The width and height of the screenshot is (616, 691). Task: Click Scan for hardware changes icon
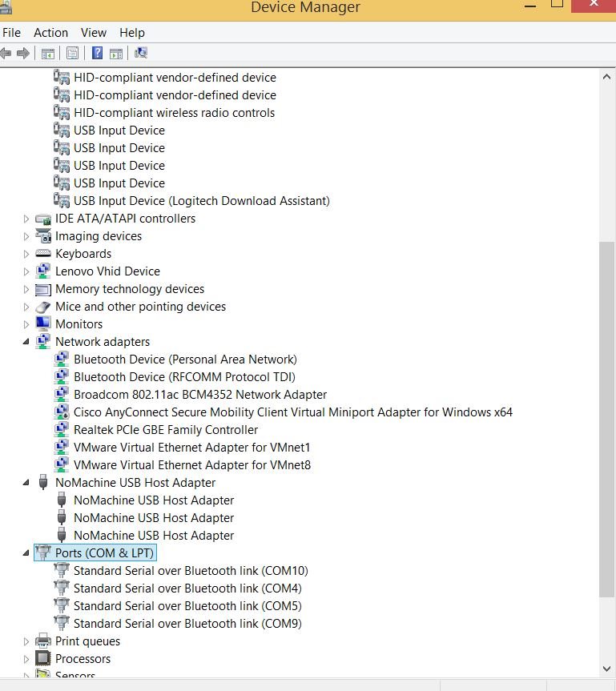point(141,54)
